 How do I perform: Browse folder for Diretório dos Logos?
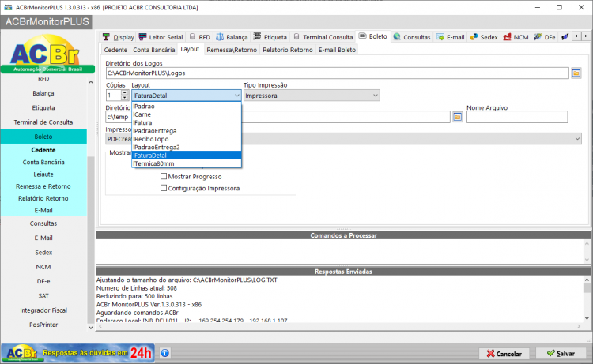pos(576,73)
